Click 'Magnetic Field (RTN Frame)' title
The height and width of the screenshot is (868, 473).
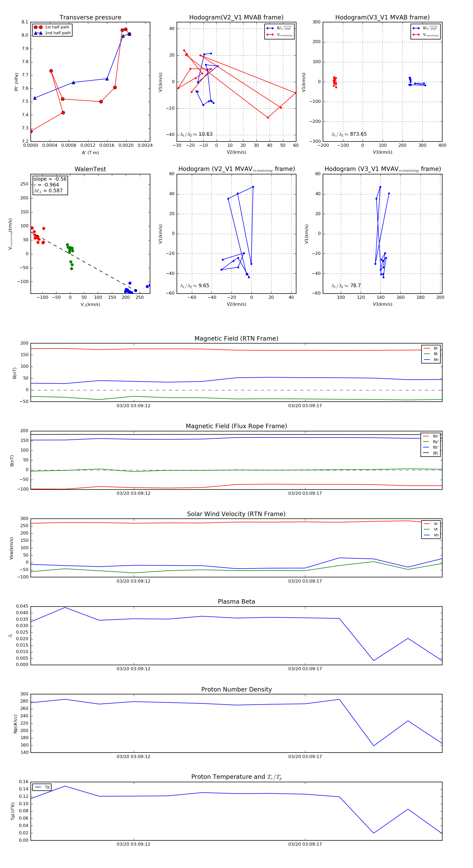[236, 339]
